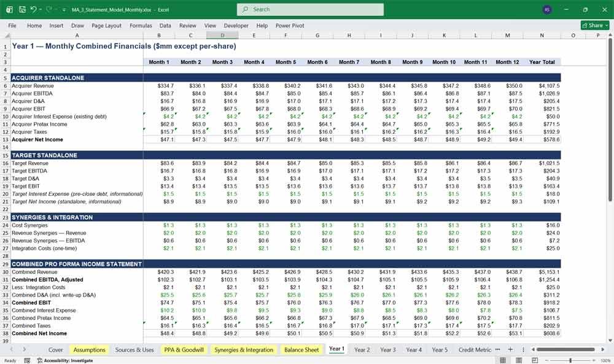Open the Synergies & Integration sheet
The height and width of the screenshot is (364, 614).
pyautogui.click(x=244, y=350)
